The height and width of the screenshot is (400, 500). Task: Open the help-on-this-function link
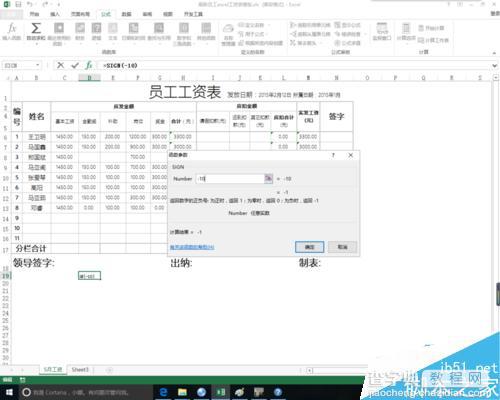tap(192, 247)
